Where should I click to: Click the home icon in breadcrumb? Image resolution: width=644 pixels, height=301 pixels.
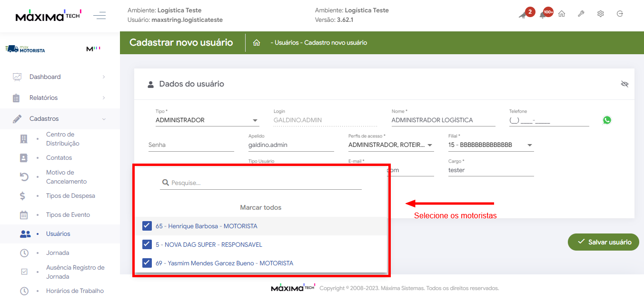click(257, 43)
